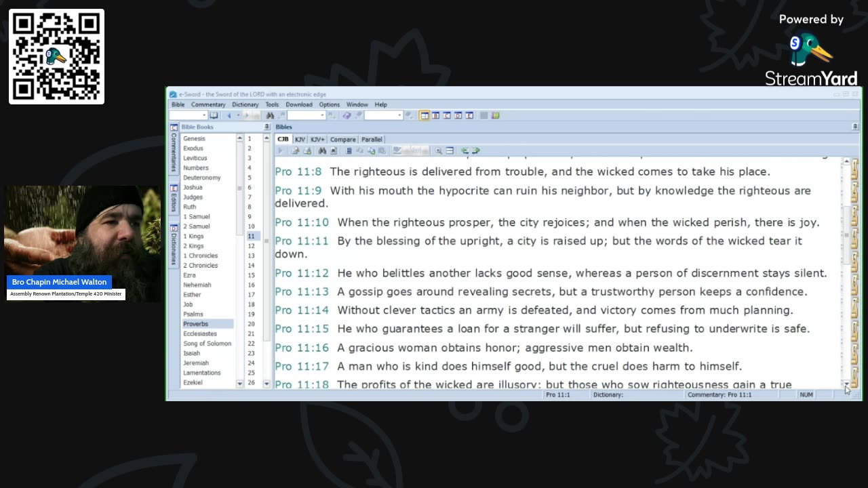Click the green next chapter arrow
This screenshot has height=488, width=868.
(475, 150)
